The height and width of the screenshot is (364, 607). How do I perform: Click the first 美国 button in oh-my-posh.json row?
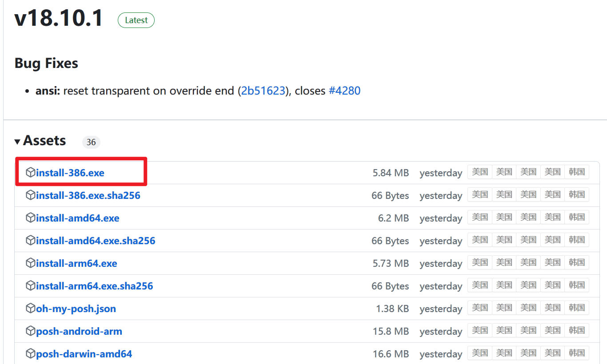[x=480, y=308]
